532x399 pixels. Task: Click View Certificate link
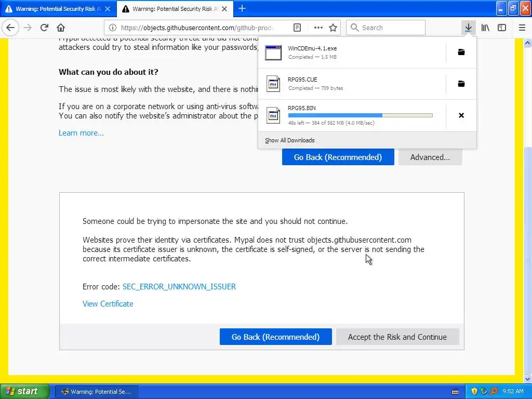coord(108,304)
